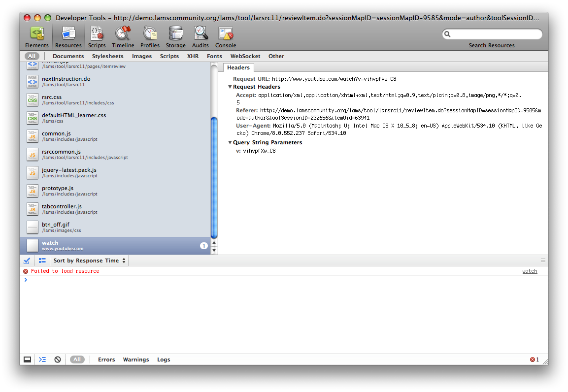
Task: Show only Errors in console
Action: point(106,359)
